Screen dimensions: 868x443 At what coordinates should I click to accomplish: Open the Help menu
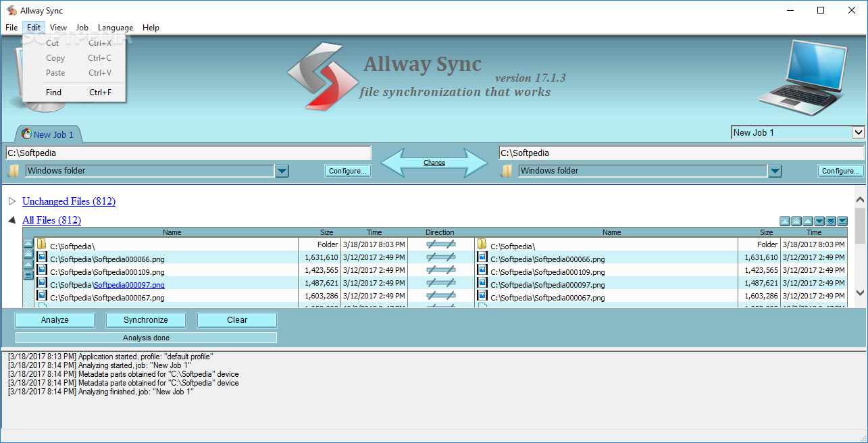click(151, 28)
